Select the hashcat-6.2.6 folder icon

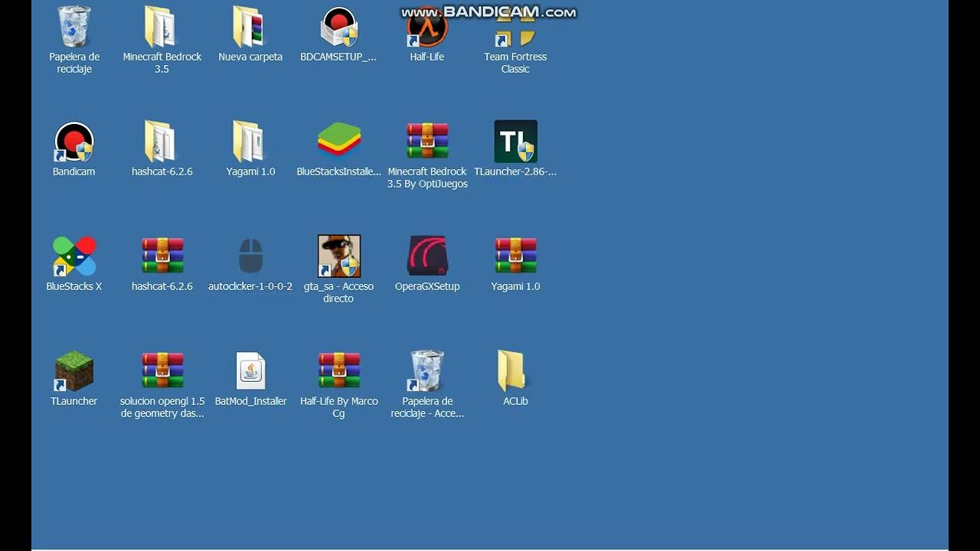pyautogui.click(x=162, y=142)
